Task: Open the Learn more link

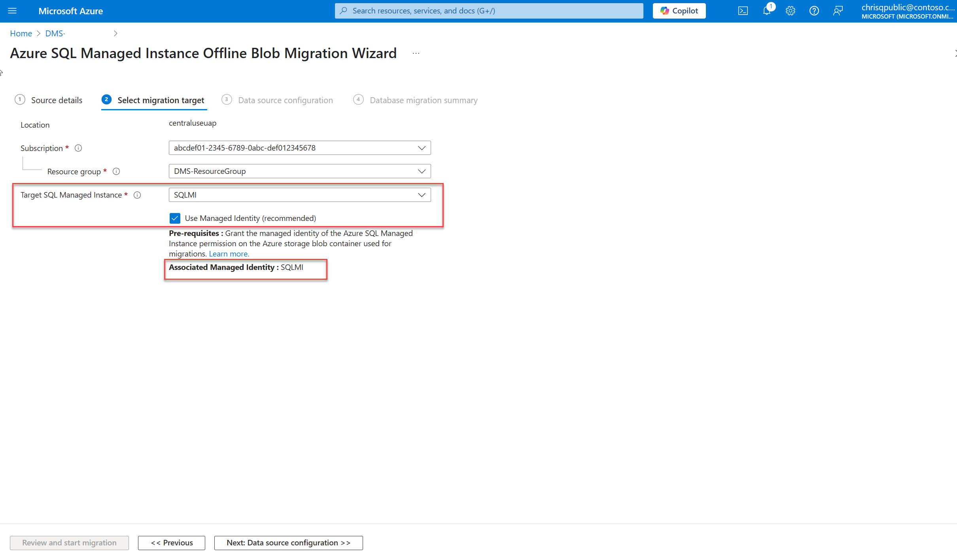Action: point(229,254)
